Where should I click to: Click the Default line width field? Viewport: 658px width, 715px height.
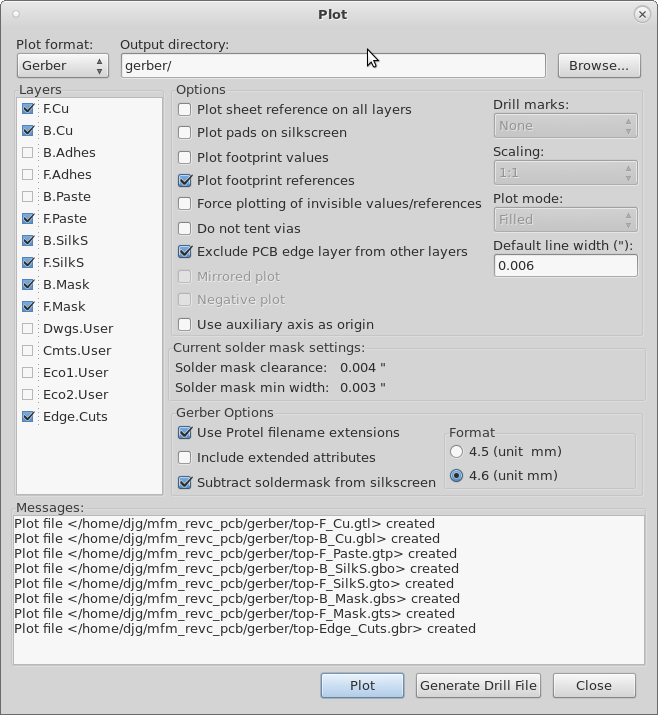565,265
